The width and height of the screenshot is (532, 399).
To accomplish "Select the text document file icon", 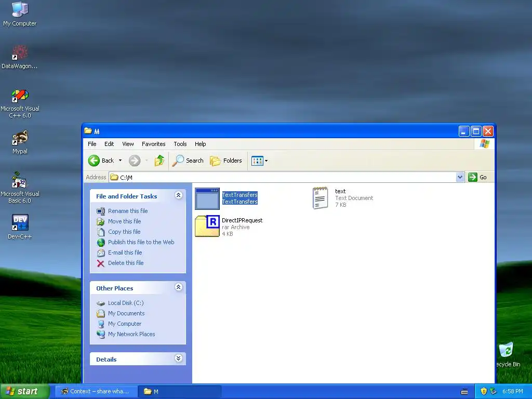I will tap(320, 198).
